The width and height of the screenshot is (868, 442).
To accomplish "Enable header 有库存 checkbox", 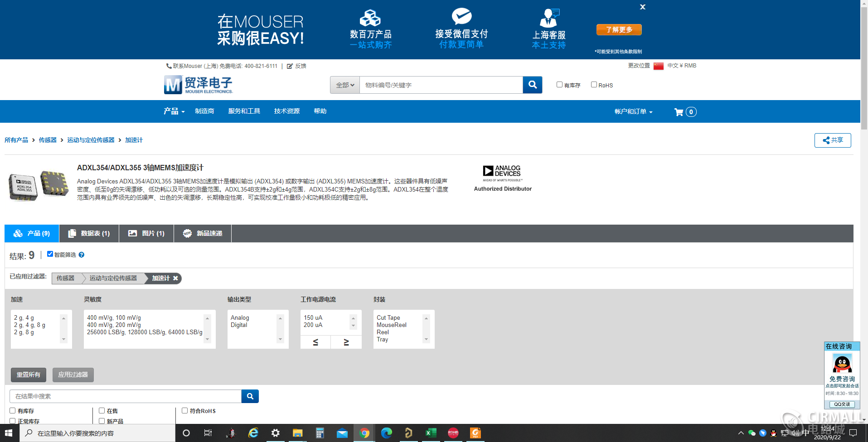I will coord(559,85).
